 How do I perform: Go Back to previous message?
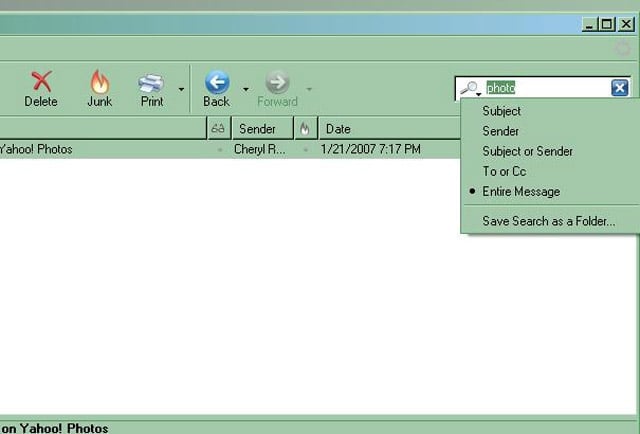pyautogui.click(x=217, y=89)
